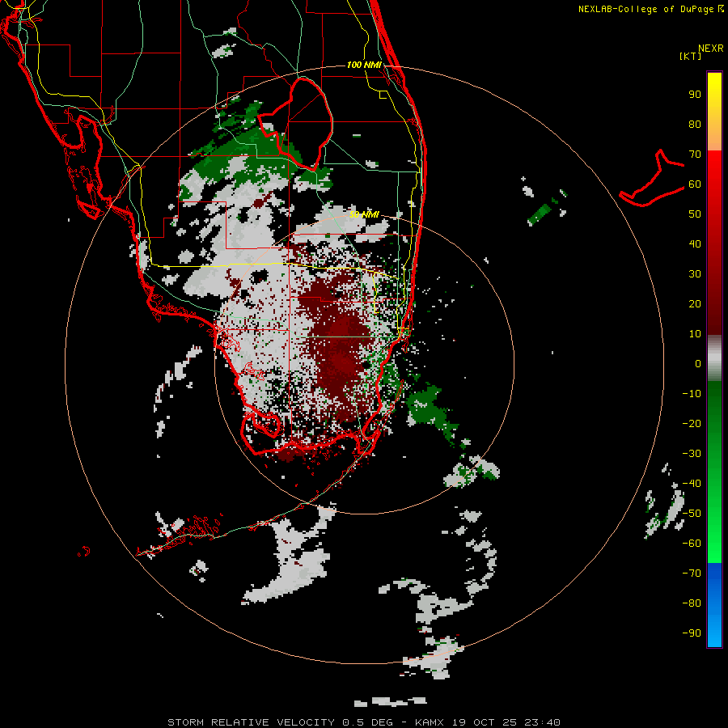Click the positive 10 value on velocity scale
This screenshot has height=728, width=728.
[x=695, y=334]
